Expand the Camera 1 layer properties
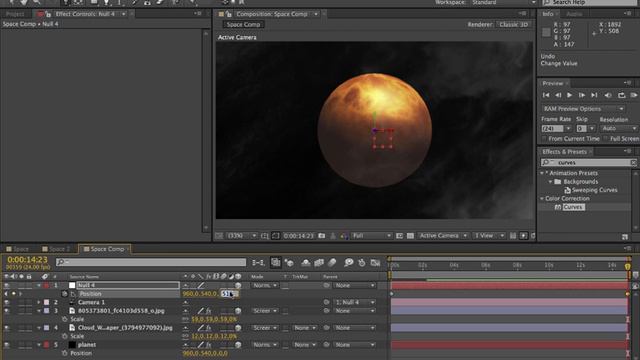The height and width of the screenshot is (360, 640). pos(39,302)
